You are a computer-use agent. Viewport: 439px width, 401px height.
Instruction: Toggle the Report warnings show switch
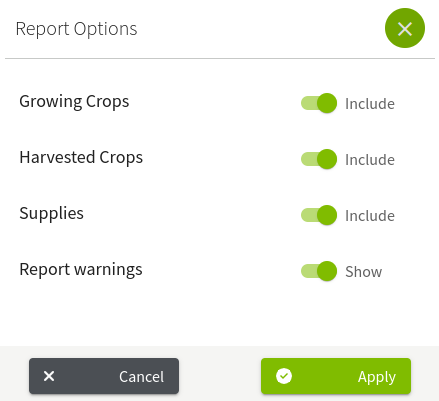click(x=319, y=271)
